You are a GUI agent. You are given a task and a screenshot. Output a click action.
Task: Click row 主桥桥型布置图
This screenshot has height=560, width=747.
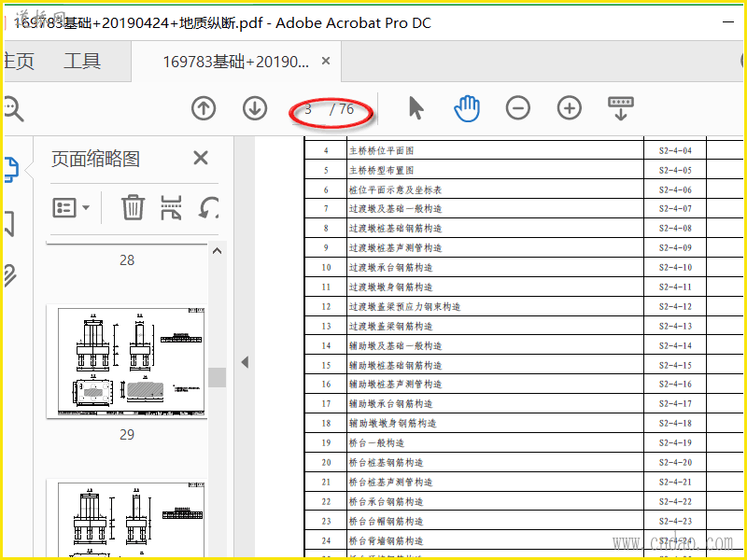524,170
